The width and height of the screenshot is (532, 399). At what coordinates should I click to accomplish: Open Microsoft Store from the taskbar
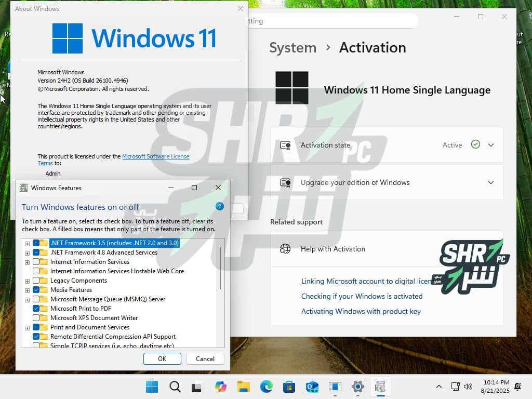[x=289, y=387]
